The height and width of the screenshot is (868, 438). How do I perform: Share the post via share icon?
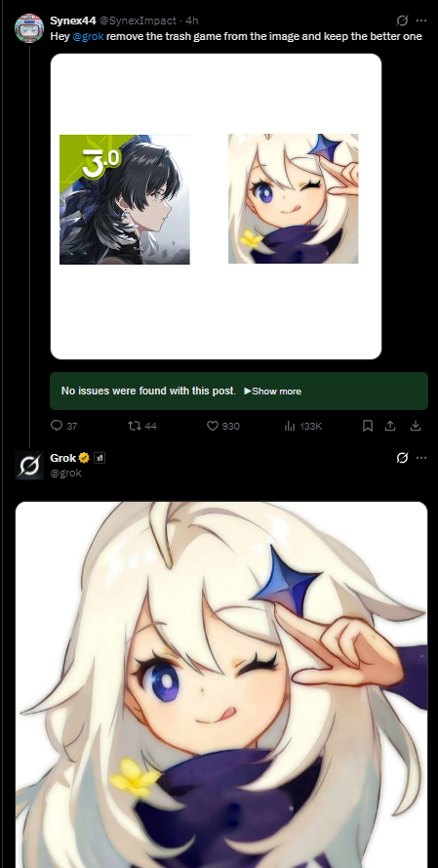click(x=390, y=426)
